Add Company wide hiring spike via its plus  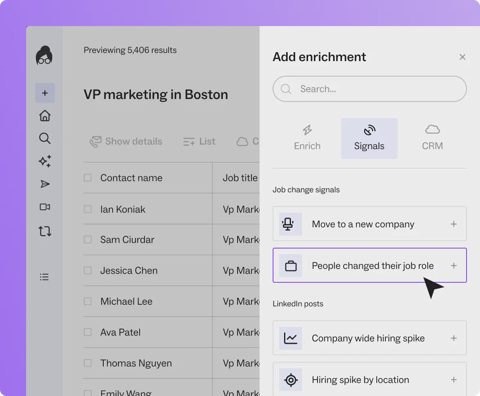(453, 338)
